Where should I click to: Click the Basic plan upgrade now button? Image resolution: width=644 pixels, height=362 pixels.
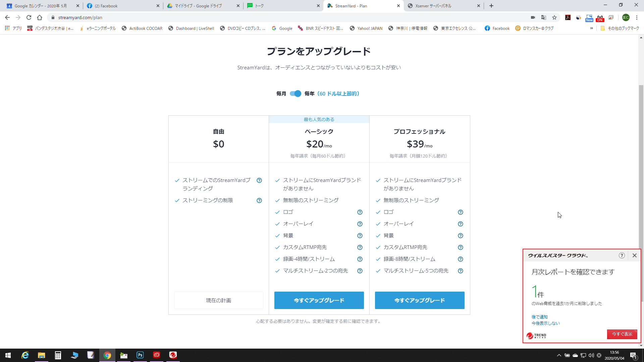319,300
